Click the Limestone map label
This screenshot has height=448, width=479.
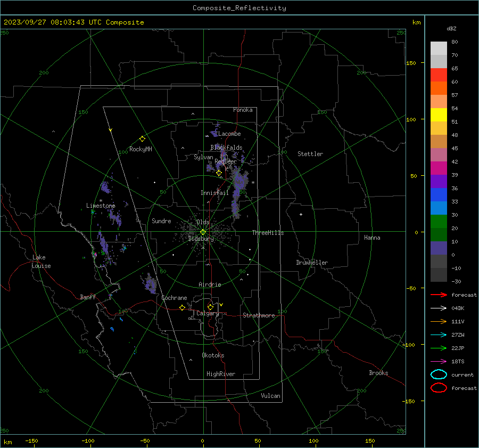[x=101, y=206]
